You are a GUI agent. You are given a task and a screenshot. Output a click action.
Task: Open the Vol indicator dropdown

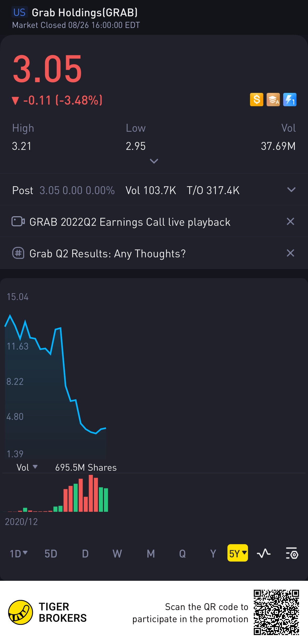27,468
